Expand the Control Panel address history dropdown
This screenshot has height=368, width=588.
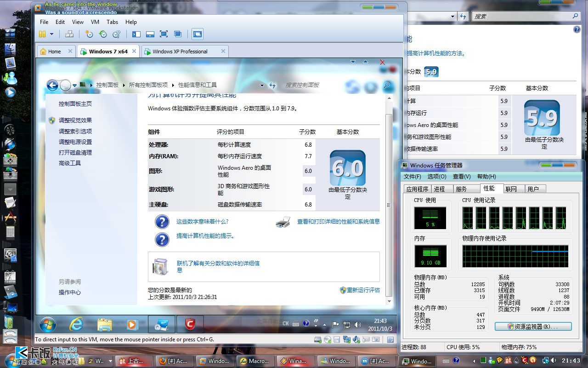click(262, 85)
